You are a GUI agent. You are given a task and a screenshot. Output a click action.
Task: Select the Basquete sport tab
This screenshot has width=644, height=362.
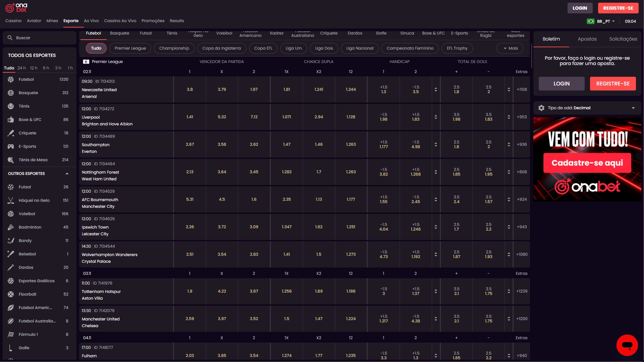[x=120, y=33]
